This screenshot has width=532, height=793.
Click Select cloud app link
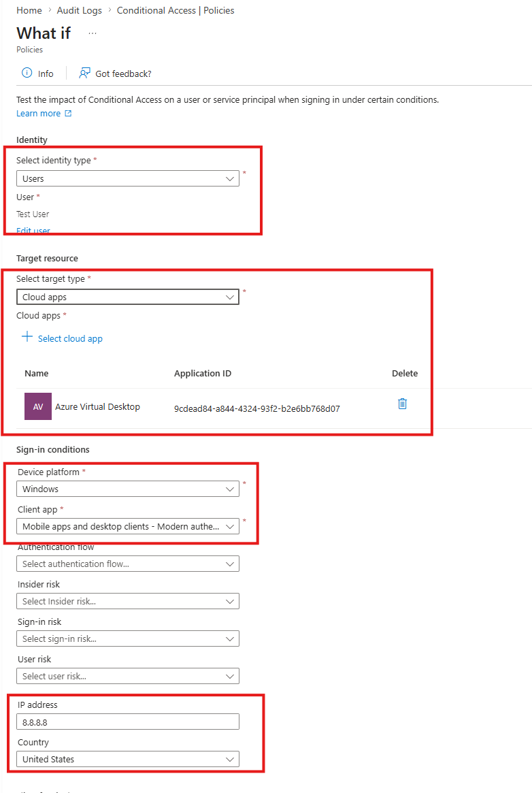70,338
